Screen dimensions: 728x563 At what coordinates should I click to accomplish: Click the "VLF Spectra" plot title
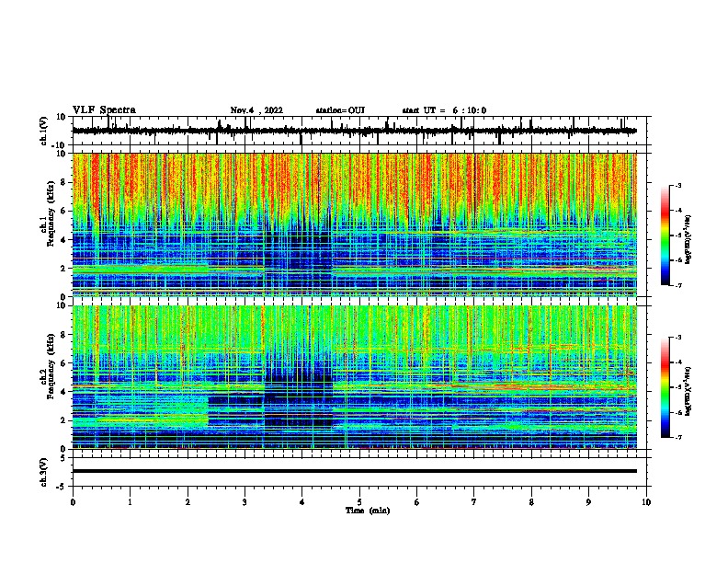coord(104,110)
